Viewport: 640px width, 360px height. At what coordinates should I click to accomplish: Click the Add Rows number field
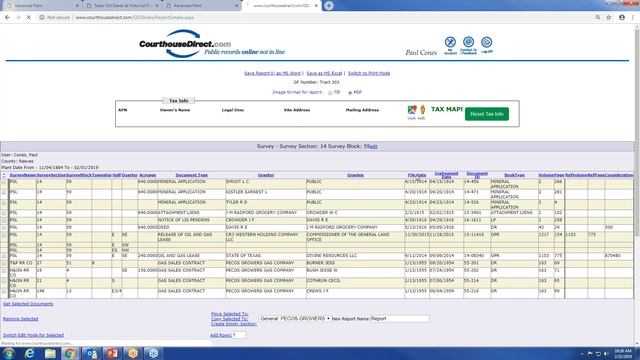(239, 335)
